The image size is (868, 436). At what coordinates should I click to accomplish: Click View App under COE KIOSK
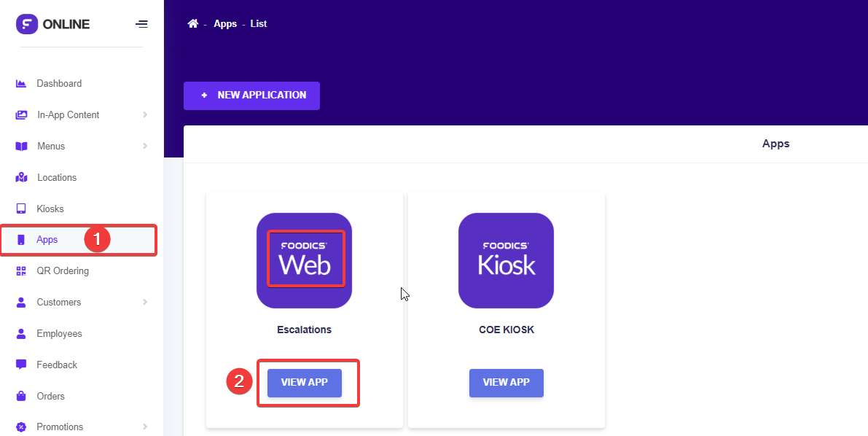point(506,383)
